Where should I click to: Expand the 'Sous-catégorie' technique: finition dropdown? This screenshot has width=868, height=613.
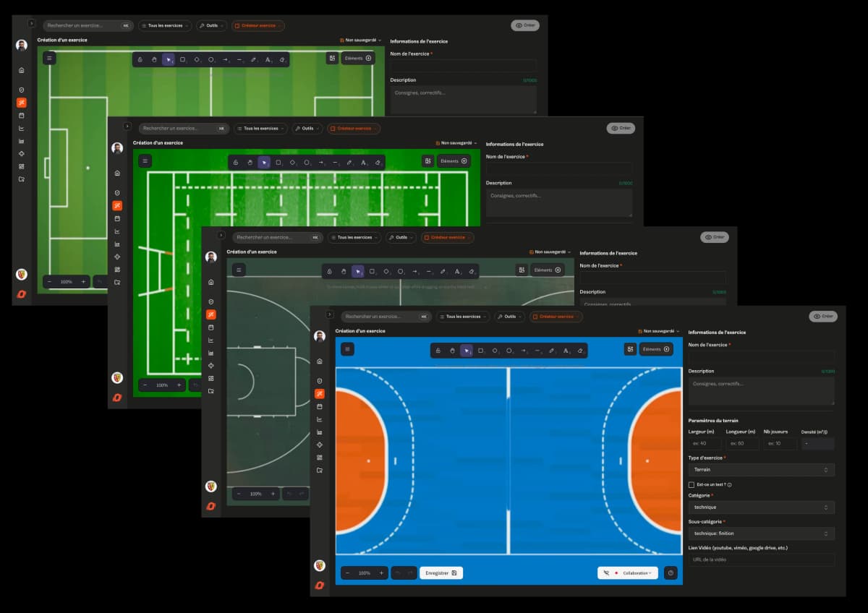click(761, 533)
